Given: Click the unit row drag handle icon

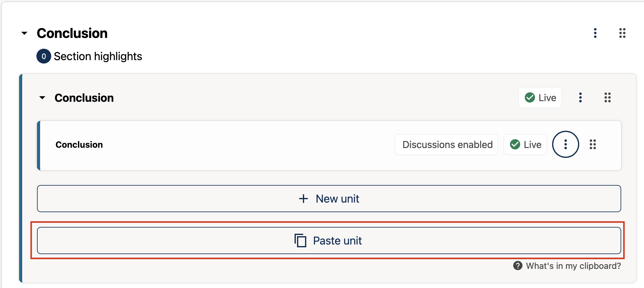Looking at the screenshot, I should coord(593,144).
